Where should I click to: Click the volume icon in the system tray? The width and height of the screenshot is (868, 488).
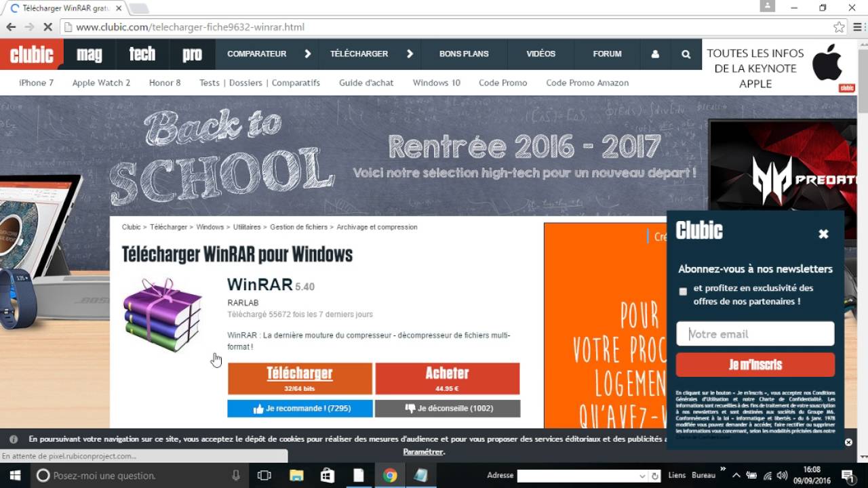click(782, 476)
